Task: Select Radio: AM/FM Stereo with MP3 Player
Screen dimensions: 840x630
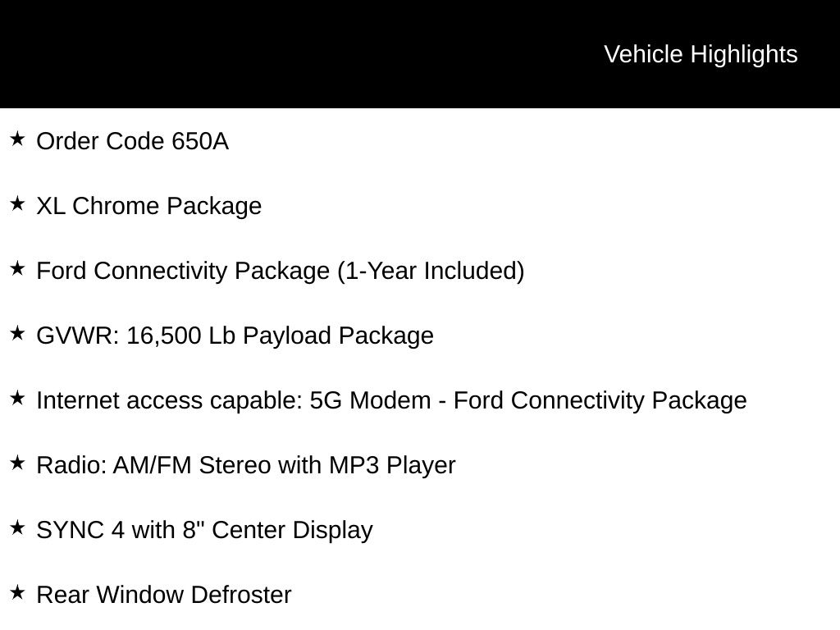Action: [x=246, y=466]
